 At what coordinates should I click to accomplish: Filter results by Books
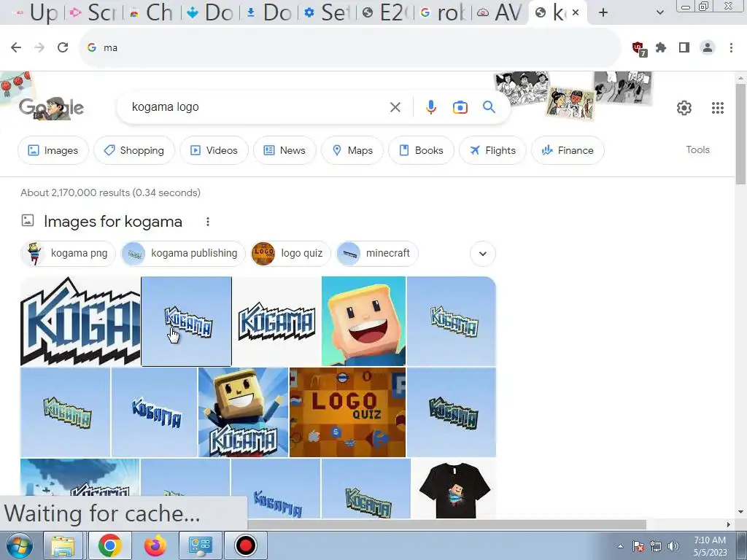[421, 150]
